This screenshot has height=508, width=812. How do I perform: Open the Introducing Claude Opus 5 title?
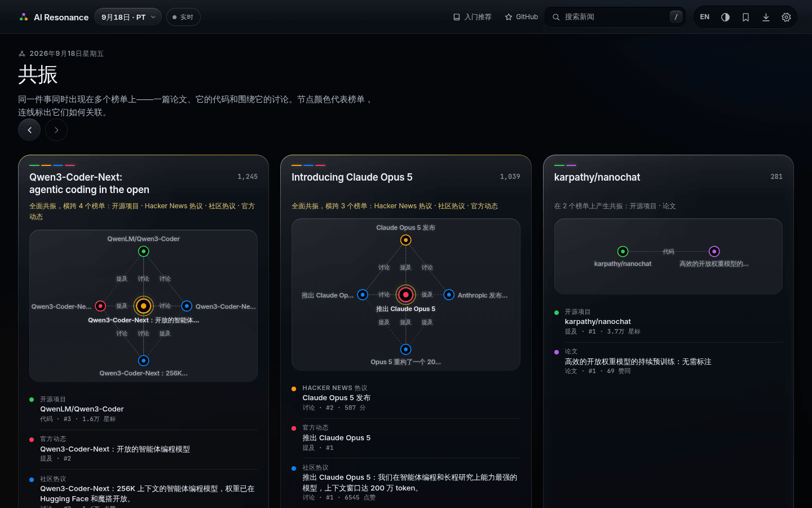[x=352, y=177]
